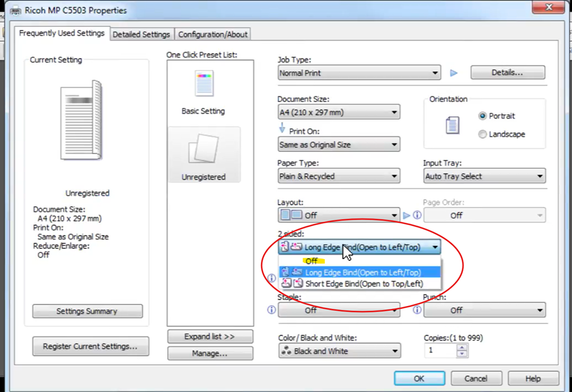Viewport: 572px width, 392px height.
Task: Click the orientation page preview icon
Action: point(452,125)
